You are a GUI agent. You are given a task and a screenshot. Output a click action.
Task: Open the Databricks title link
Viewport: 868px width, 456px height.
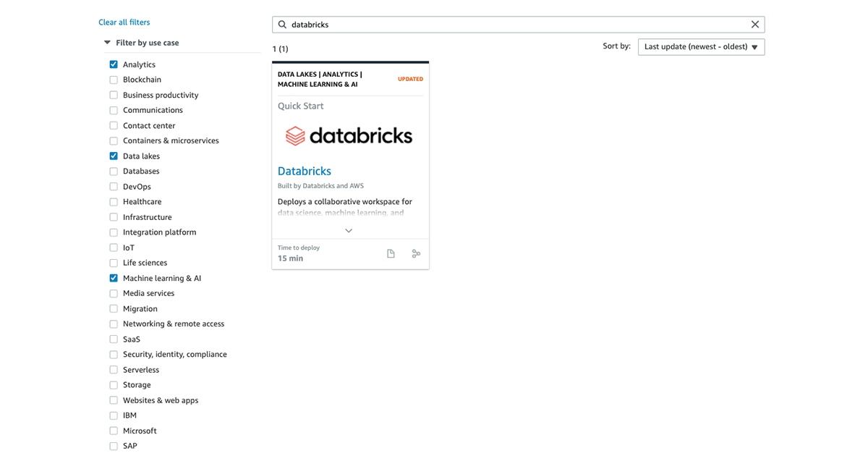point(305,172)
